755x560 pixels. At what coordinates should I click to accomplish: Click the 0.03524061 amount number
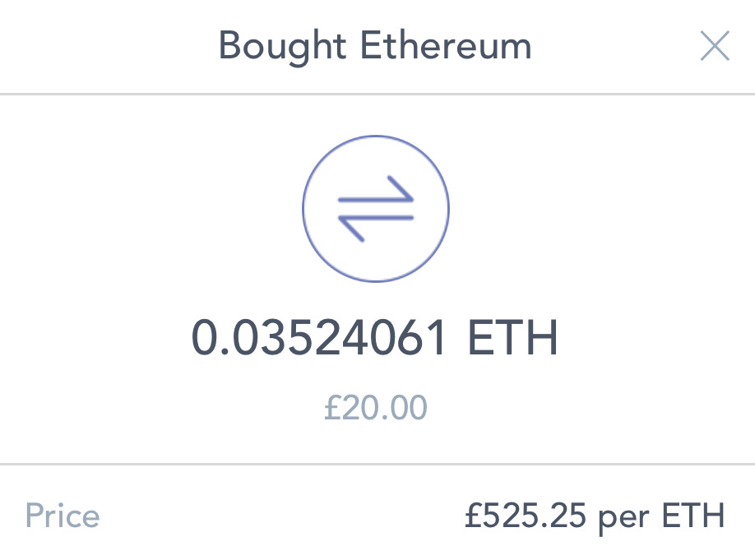(x=321, y=339)
